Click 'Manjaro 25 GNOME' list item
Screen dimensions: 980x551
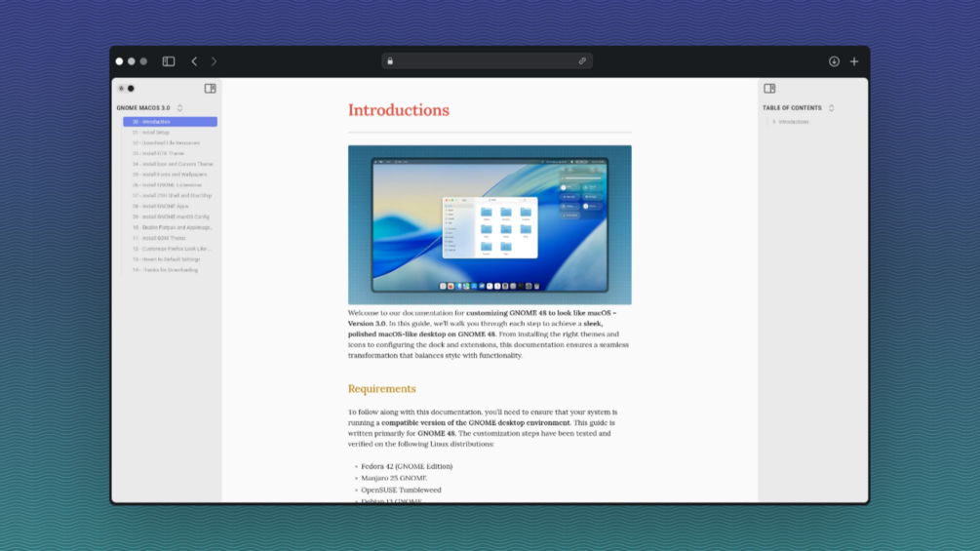394,478
